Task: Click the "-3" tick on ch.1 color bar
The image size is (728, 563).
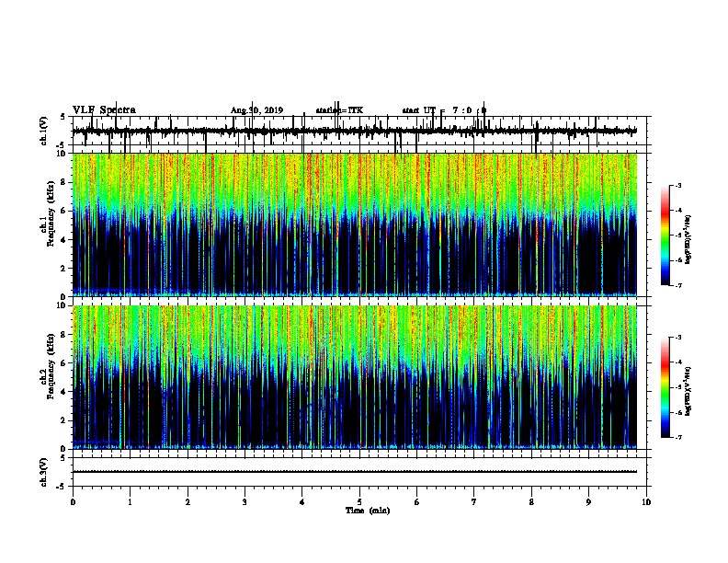Action: coord(678,185)
